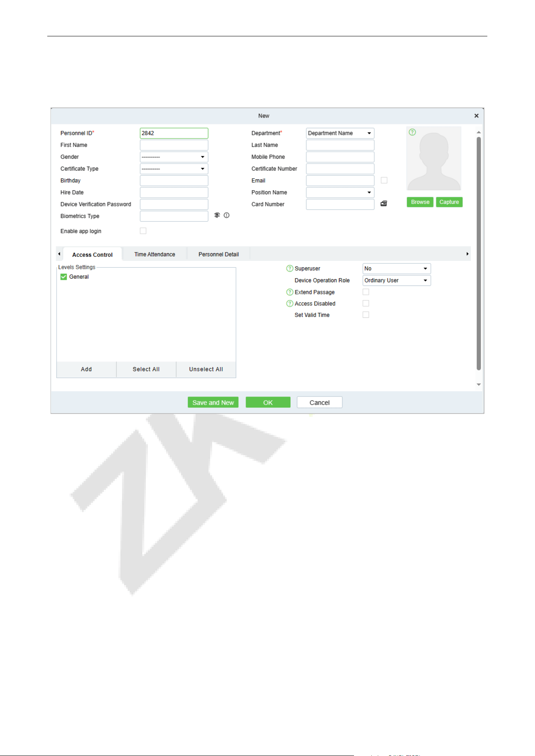Switch to the Time Attendance tab
535x756 pixels.
[x=155, y=254]
